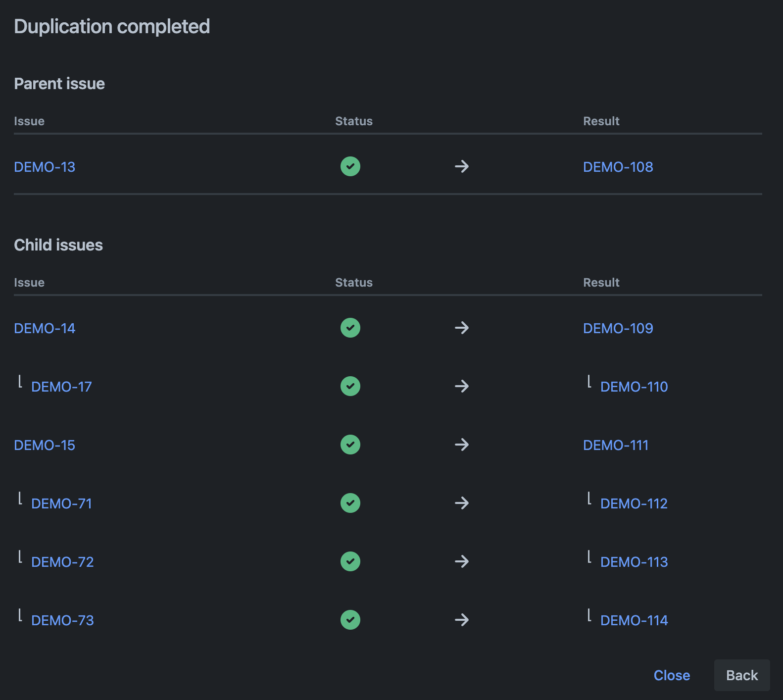
Task: Open the sub-issue DEMO-17
Action: click(61, 387)
